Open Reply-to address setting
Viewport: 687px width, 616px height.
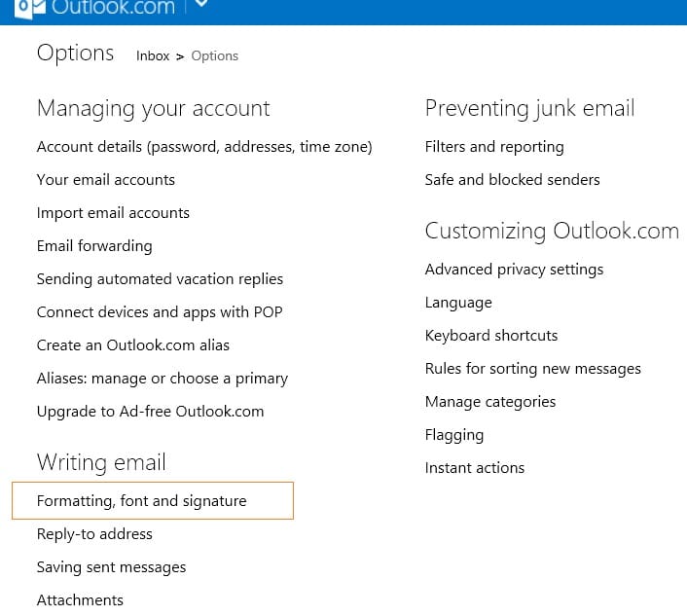[94, 534]
